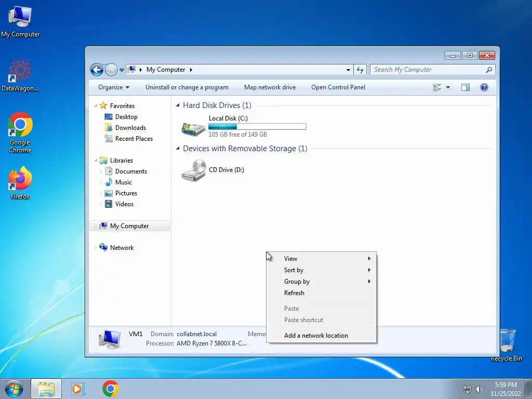532x399 pixels.
Task: Click the collabnet.local domain text
Action: [196, 334]
